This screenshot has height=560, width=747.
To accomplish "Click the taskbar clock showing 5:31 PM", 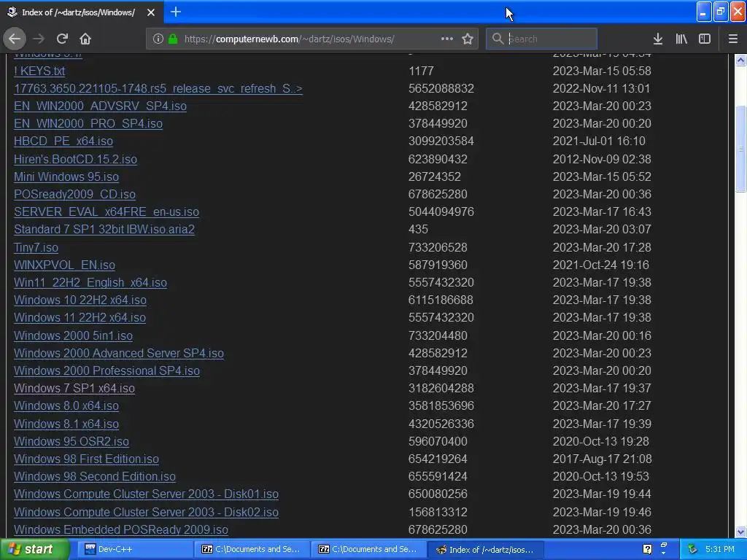I will click(x=720, y=549).
